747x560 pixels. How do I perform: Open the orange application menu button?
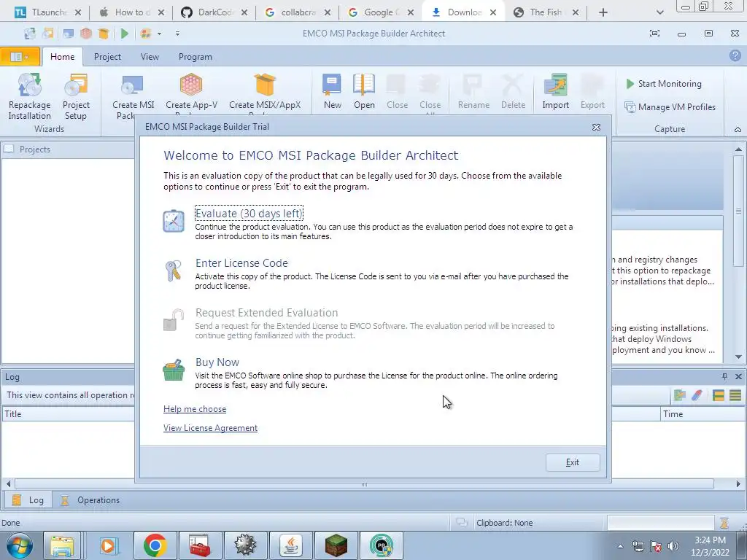(x=20, y=57)
